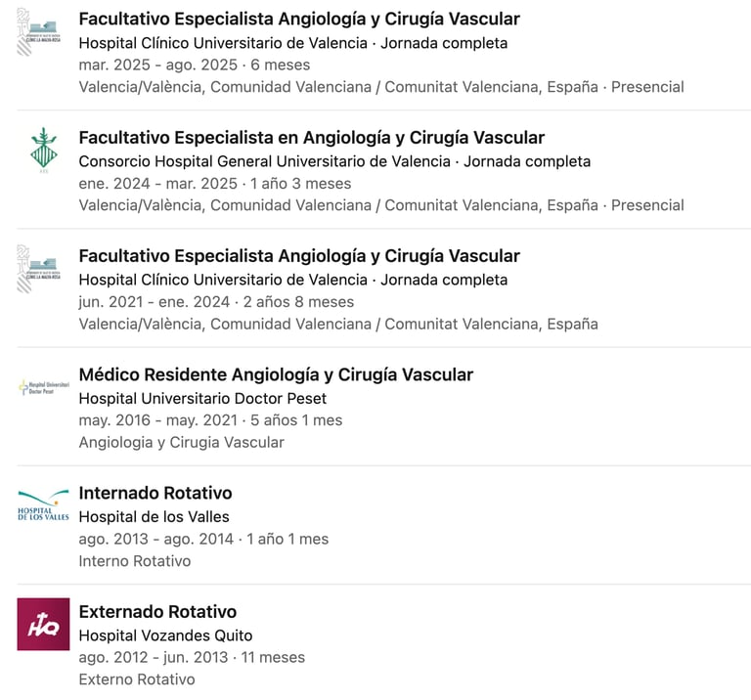Select the "Externo Rotativo" description text
Image resolution: width=751 pixels, height=700 pixels.
point(136,679)
